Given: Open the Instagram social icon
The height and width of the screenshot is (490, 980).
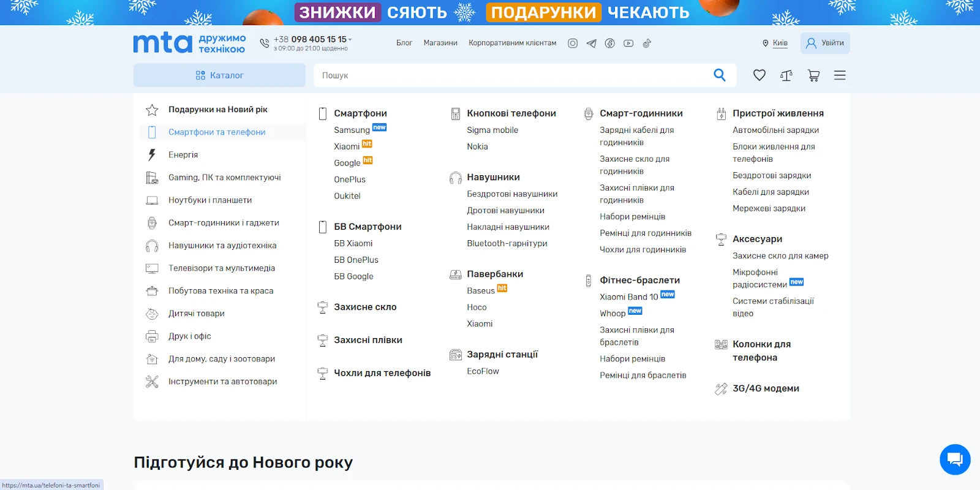Looking at the screenshot, I should (x=573, y=43).
